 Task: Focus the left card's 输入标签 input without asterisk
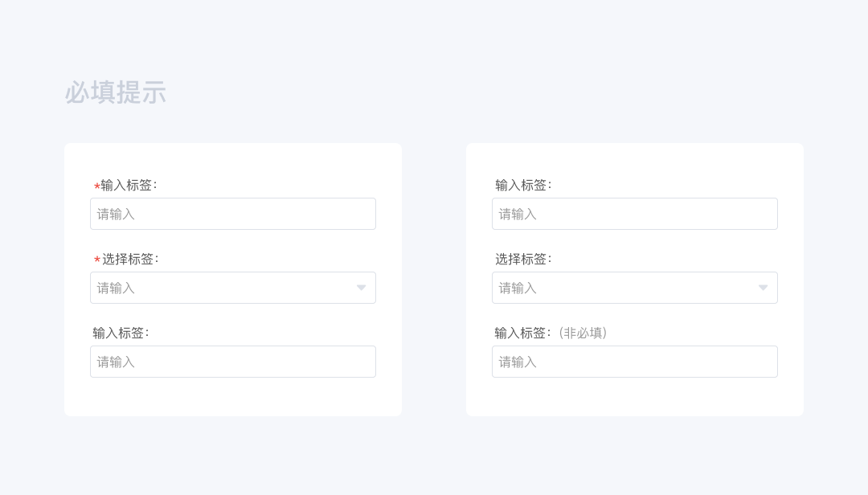(233, 362)
